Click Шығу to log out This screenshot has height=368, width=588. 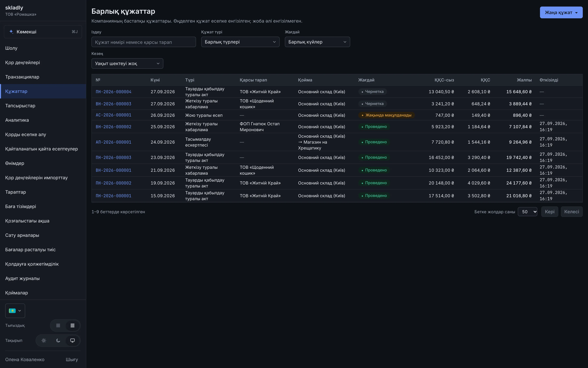tap(72, 359)
